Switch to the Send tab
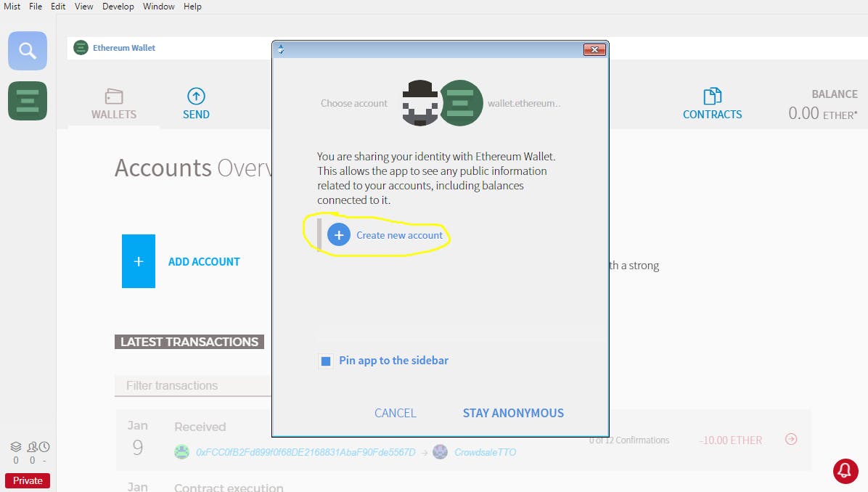This screenshot has height=492, width=868. (196, 104)
